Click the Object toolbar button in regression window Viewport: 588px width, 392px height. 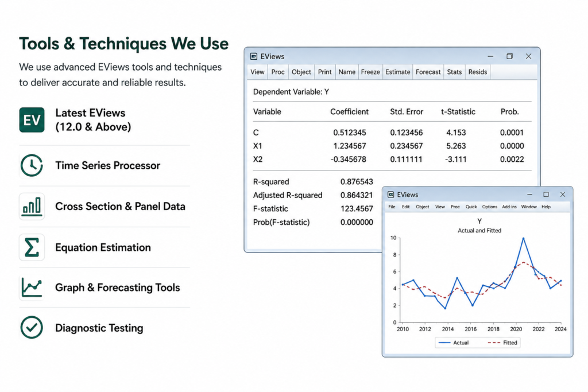point(301,72)
